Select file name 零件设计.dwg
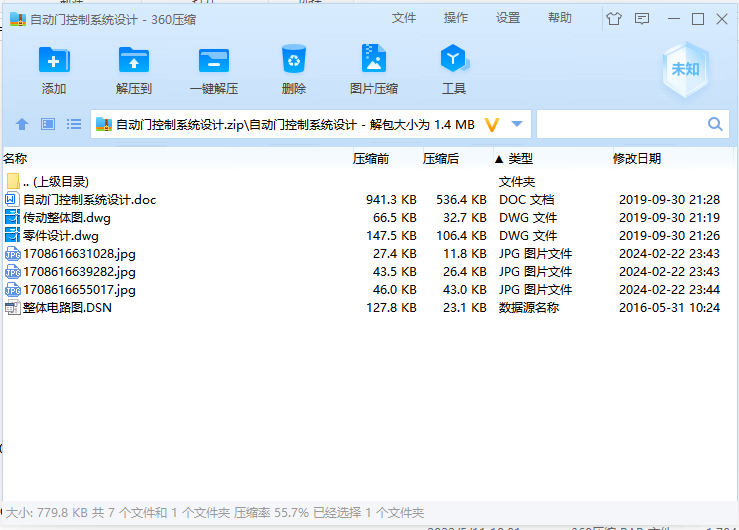The image size is (739, 530). coord(61,236)
